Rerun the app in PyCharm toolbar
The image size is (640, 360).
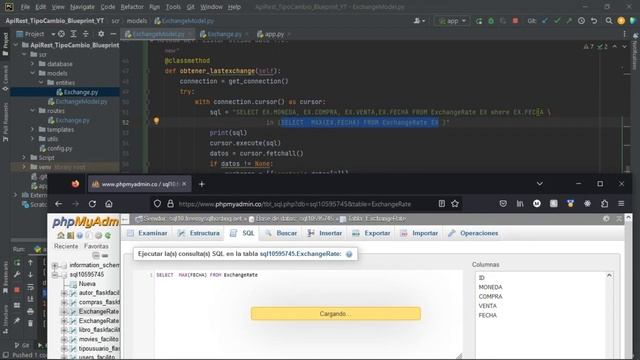pos(479,21)
